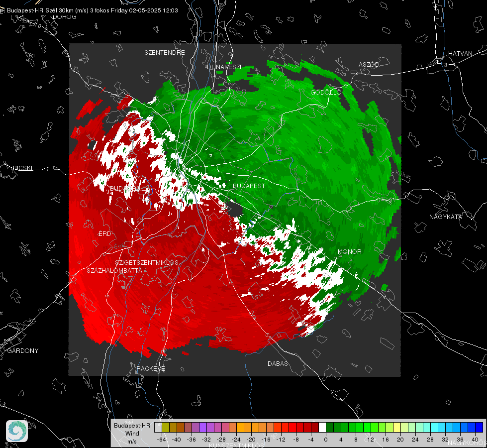
Task: Click the legend value -40
Action: (177, 440)
